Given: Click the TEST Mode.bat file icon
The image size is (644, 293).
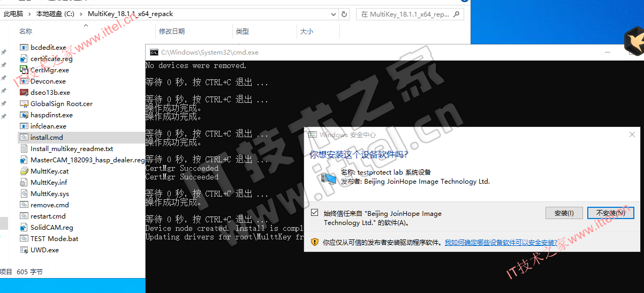Looking at the screenshot, I should tap(24, 238).
